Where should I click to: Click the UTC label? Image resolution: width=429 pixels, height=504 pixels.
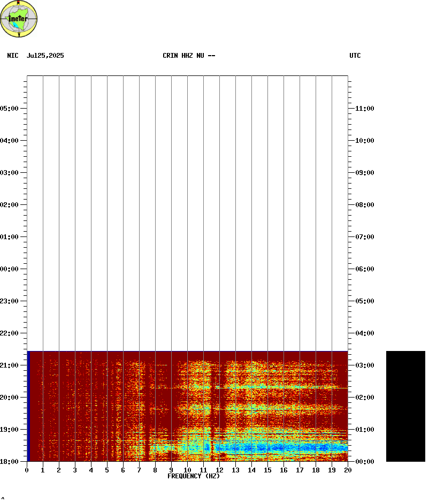coord(355,56)
